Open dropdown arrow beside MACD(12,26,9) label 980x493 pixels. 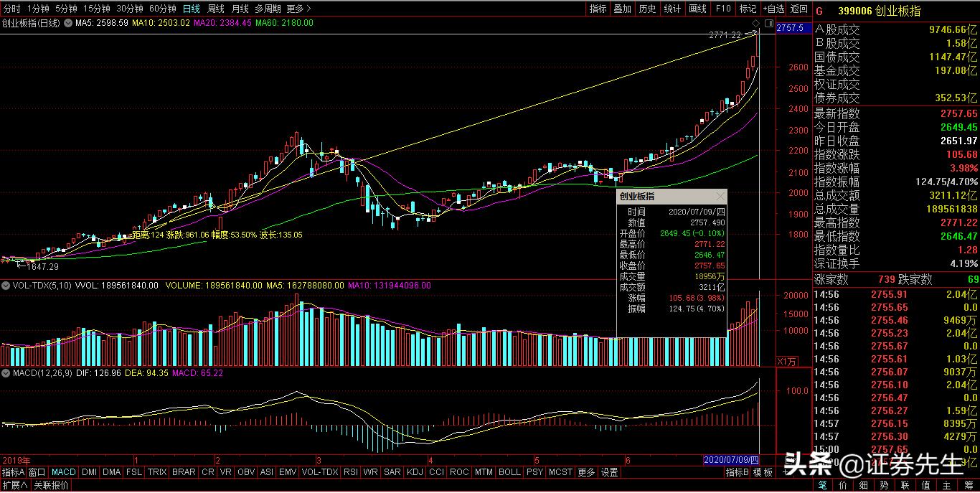click(6, 372)
